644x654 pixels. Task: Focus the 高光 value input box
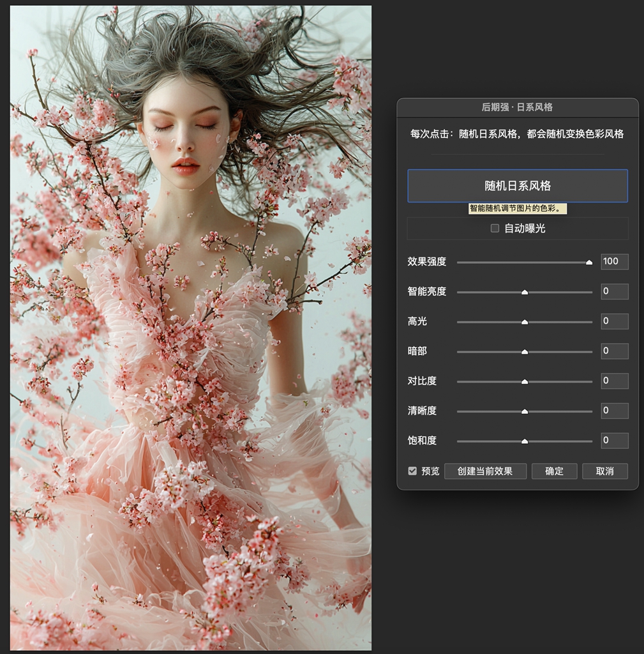coord(614,321)
